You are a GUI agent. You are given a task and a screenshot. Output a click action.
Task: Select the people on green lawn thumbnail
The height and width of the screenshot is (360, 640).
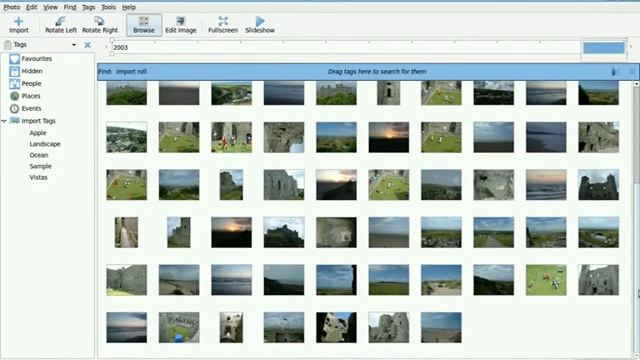[546, 280]
